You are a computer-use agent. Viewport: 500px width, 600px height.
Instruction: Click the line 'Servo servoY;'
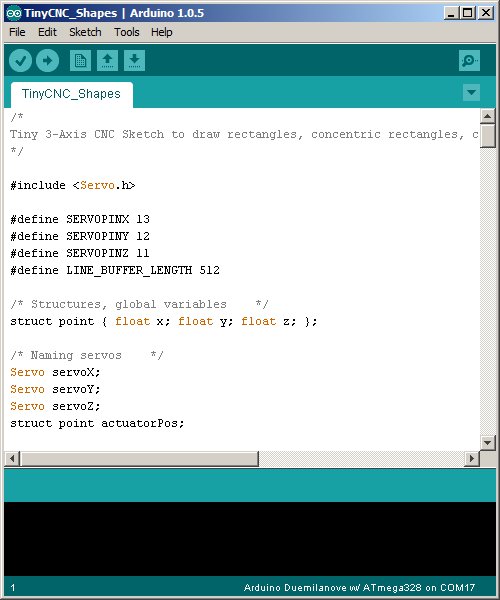point(55,389)
